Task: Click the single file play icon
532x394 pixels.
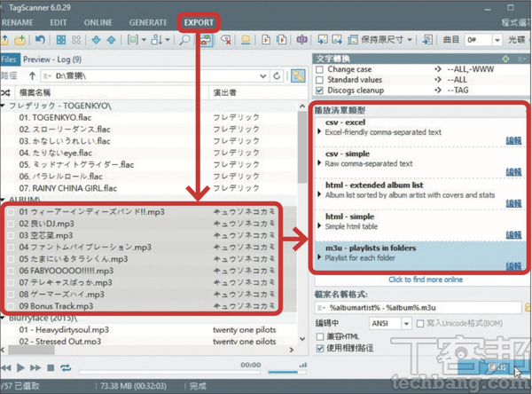Action: (266, 40)
